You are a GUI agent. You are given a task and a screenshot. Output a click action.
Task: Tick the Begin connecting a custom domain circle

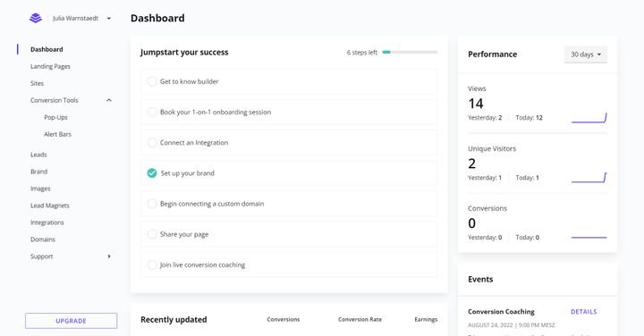coord(152,204)
